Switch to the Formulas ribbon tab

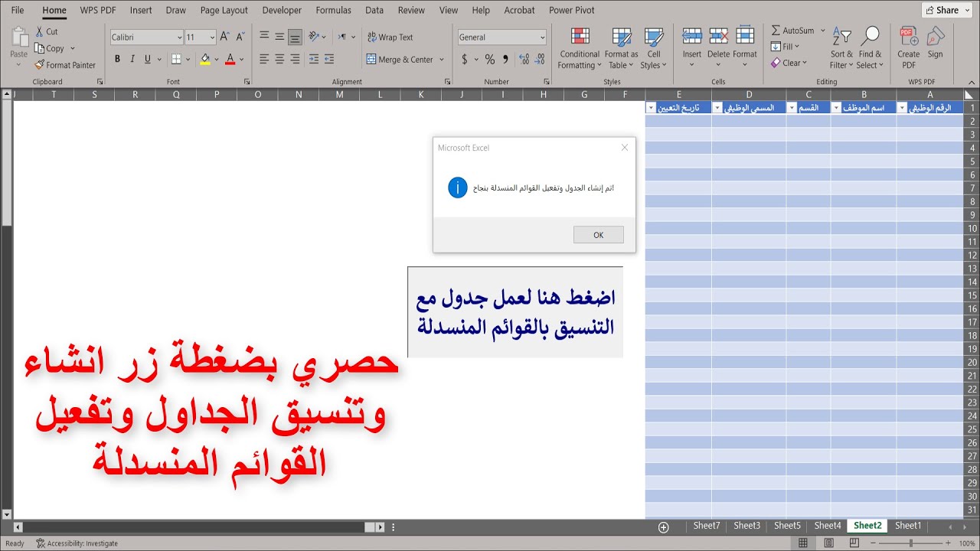[x=334, y=10]
